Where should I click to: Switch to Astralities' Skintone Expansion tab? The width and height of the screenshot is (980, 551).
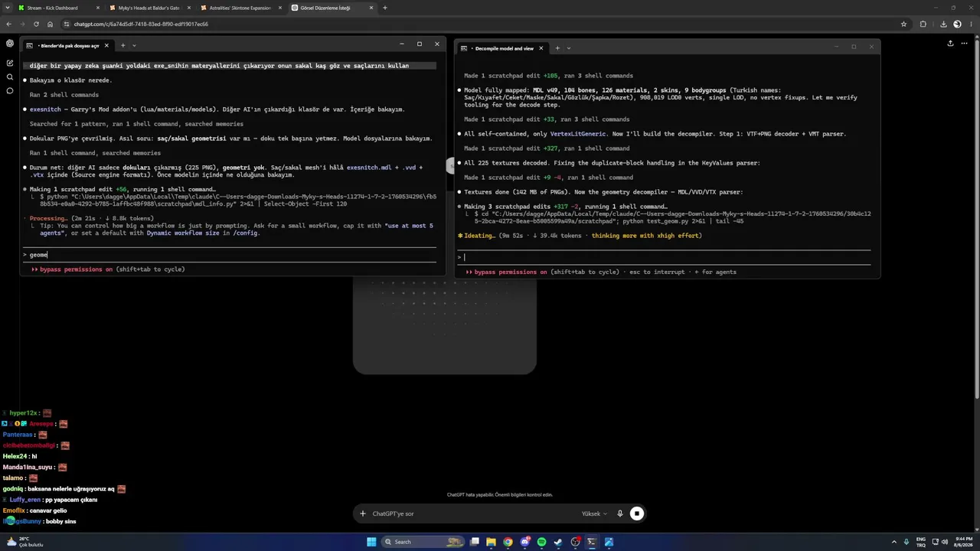tap(240, 8)
